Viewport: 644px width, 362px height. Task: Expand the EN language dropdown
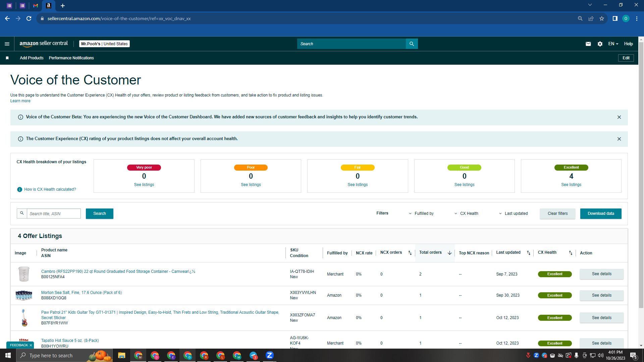tap(613, 44)
